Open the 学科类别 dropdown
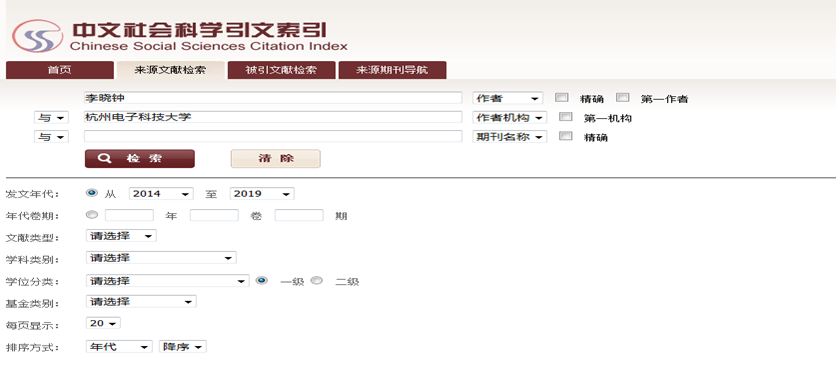Image resolution: width=836 pixels, height=370 pixels. point(161,258)
